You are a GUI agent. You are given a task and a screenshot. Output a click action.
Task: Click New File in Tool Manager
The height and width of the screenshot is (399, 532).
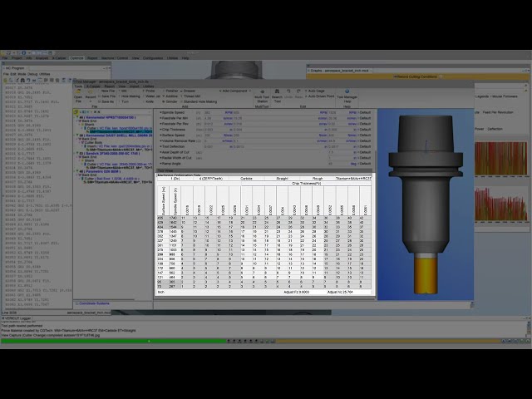click(x=107, y=91)
